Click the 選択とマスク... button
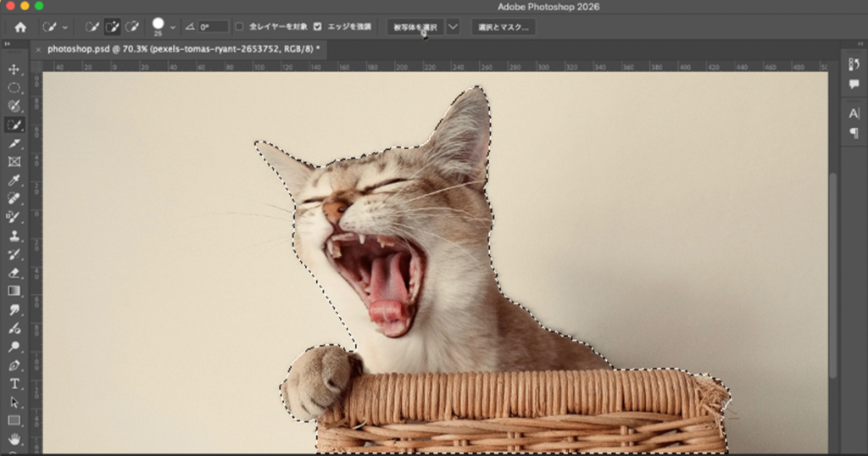 pos(504,27)
